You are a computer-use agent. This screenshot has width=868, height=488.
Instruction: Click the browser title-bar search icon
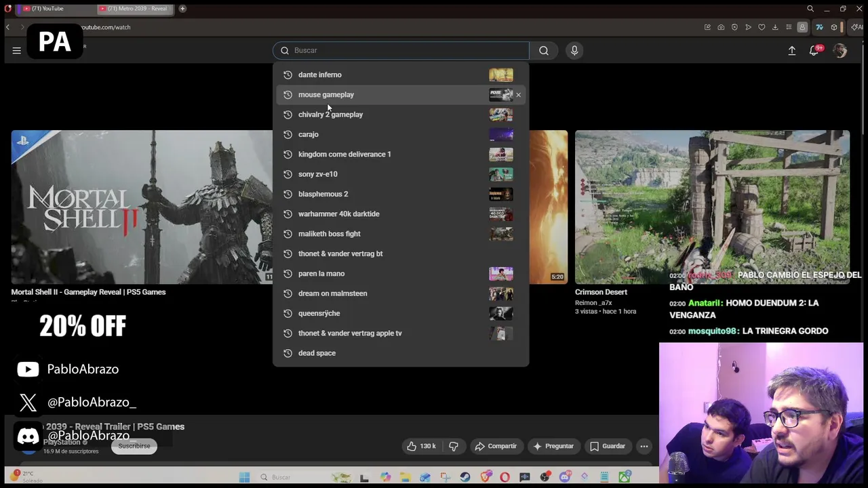810,9
